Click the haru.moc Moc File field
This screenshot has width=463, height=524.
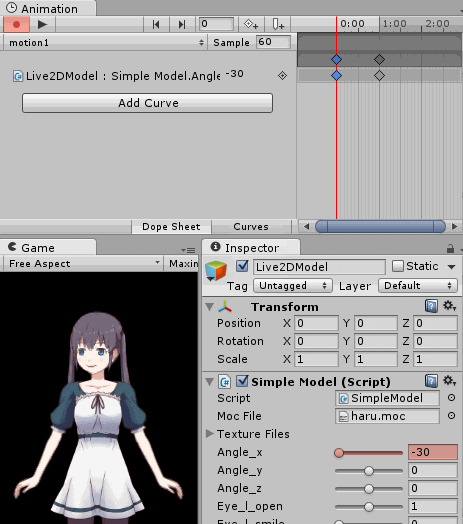(x=387, y=416)
